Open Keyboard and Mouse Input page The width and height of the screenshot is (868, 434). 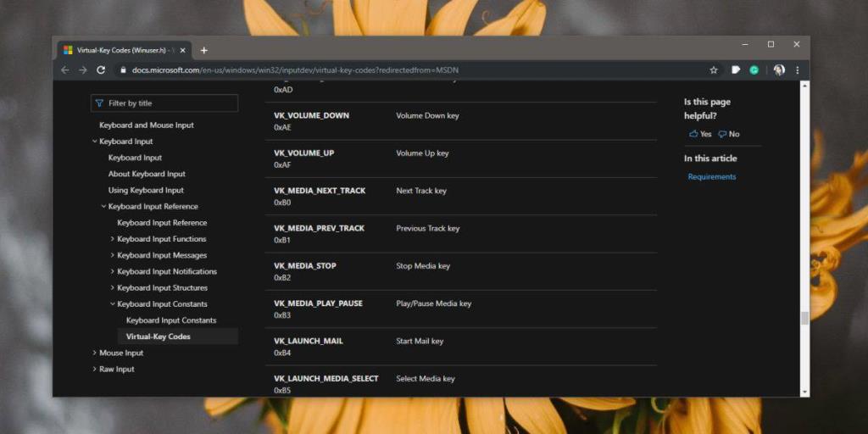click(x=146, y=125)
